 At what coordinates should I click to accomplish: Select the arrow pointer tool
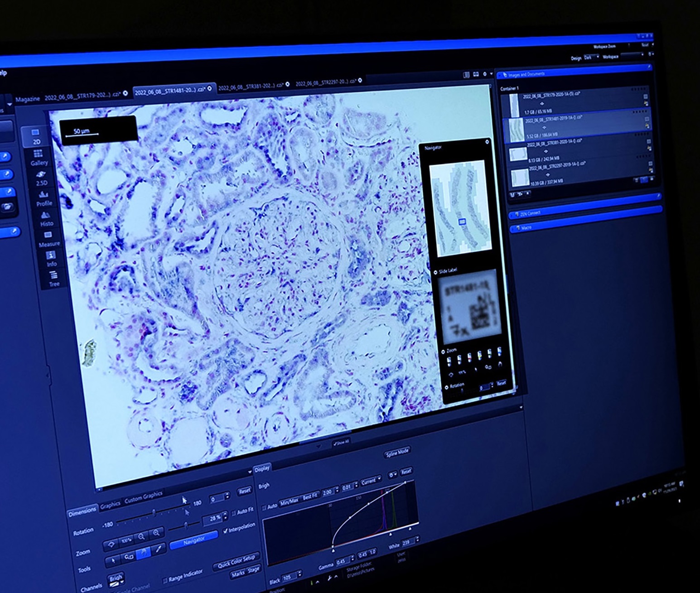113,561
